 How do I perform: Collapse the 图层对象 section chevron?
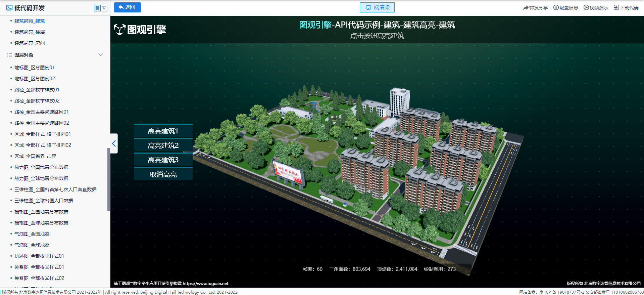click(x=101, y=55)
